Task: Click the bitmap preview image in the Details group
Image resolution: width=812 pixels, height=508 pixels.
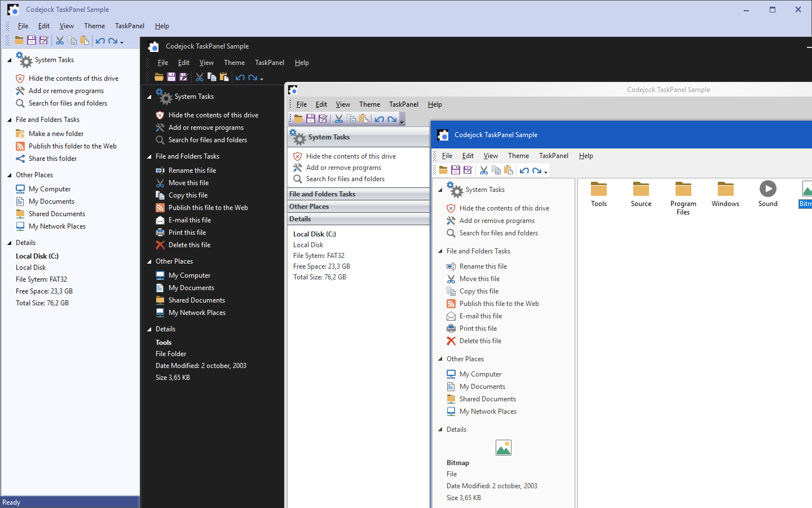Action: pos(504,448)
